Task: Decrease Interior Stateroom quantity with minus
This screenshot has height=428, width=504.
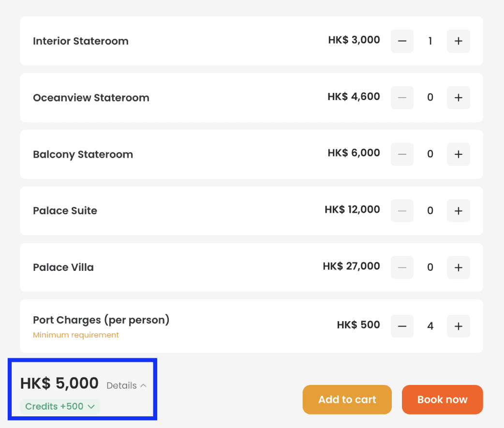Action: 402,41
